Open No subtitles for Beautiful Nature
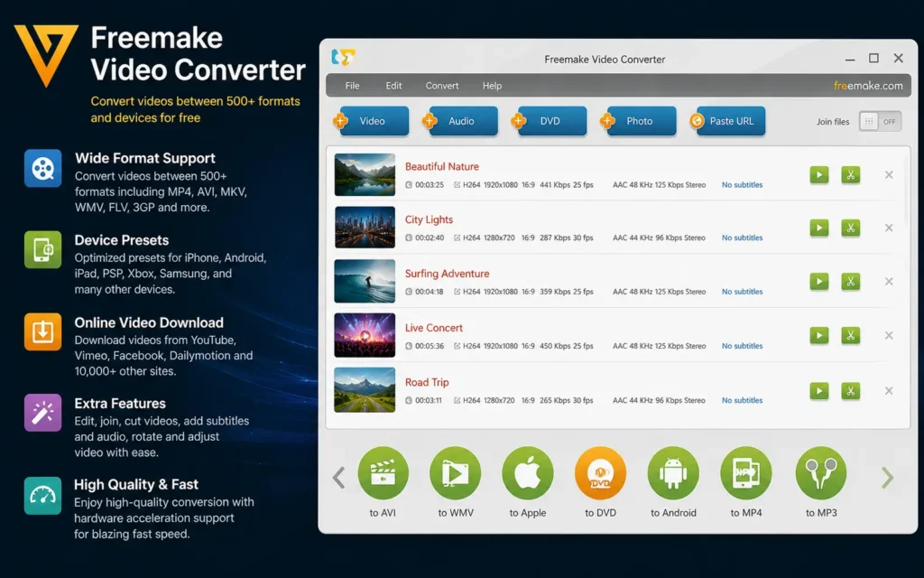Image resolution: width=924 pixels, height=578 pixels. click(x=742, y=184)
